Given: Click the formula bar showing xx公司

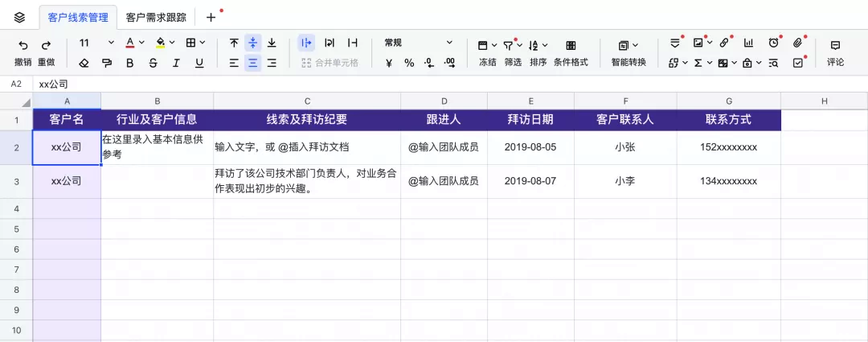Looking at the screenshot, I should tap(449, 84).
